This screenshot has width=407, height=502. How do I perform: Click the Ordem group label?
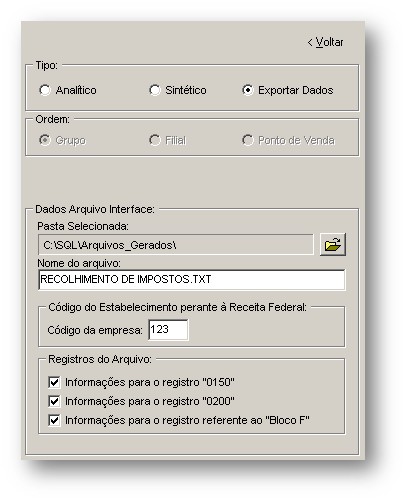pyautogui.click(x=53, y=119)
